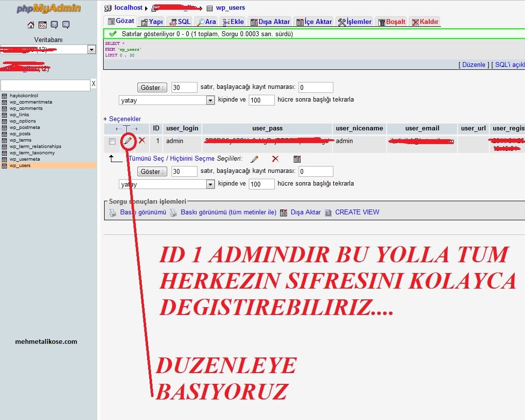Open Baskı görünümü (tüm metinler ile) link
Screen dimensions: 525x420
228,212
